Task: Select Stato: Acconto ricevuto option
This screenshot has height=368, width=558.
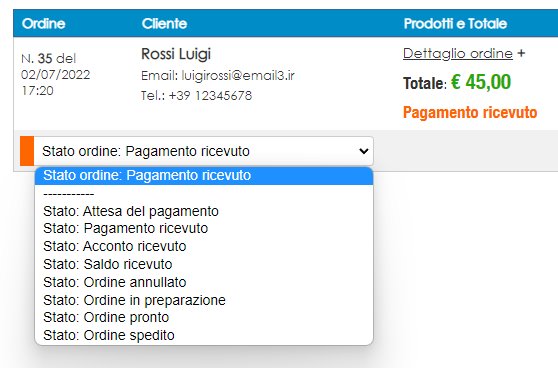Action: tap(204, 246)
